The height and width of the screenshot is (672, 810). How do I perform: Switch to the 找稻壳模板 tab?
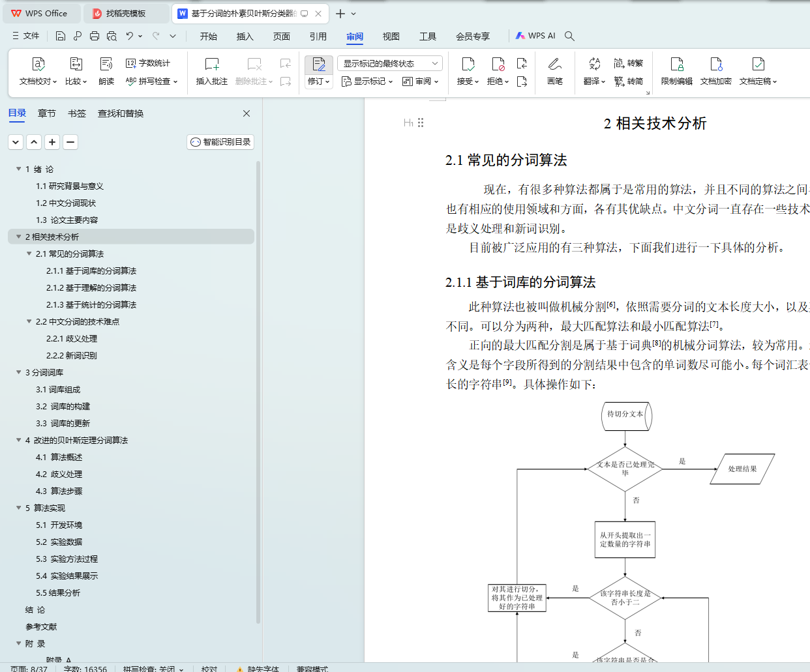click(x=127, y=13)
